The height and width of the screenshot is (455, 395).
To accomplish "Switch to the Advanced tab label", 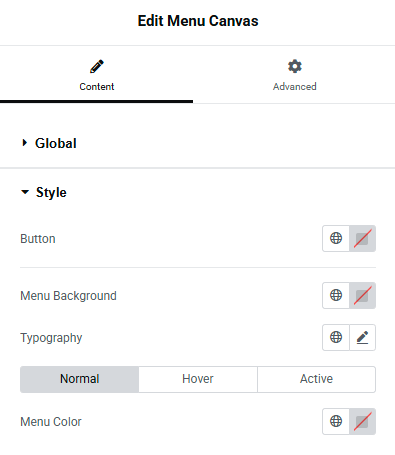I will pyautogui.click(x=295, y=87).
